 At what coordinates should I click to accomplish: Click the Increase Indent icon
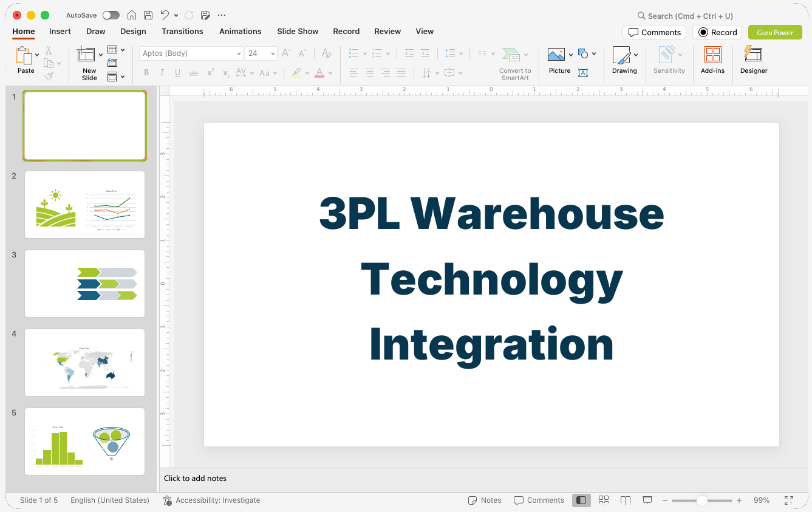point(425,53)
